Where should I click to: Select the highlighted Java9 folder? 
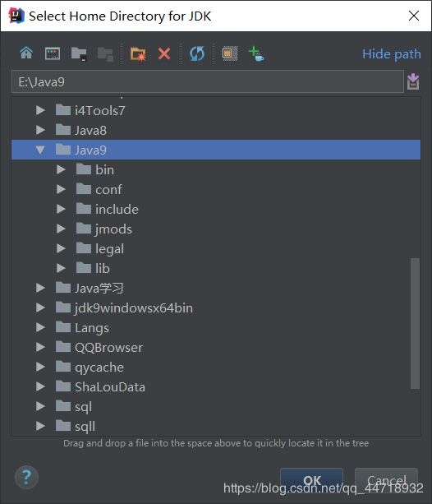tap(216, 150)
